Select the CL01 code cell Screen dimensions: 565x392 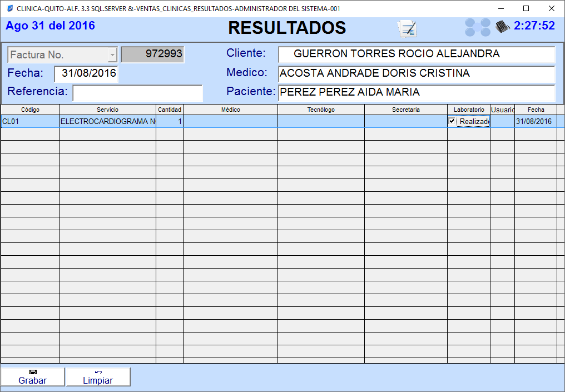pyautogui.click(x=30, y=121)
